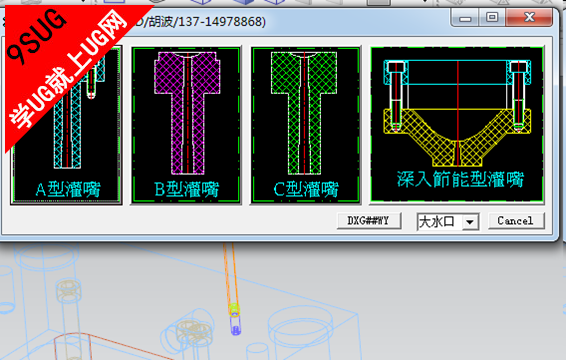Screen dimensions: 566x360
Task: Select the A型灌嘴 nozzle thumbnail
Action: (x=66, y=125)
